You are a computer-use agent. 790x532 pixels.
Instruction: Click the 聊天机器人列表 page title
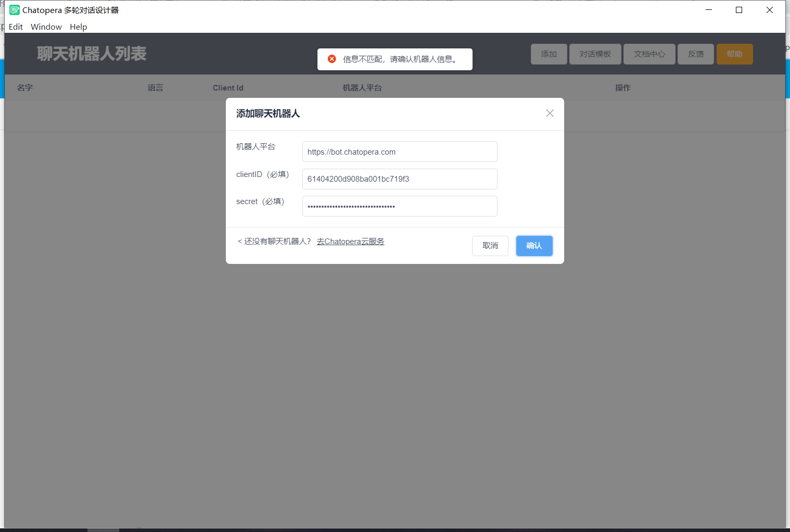pyautogui.click(x=92, y=54)
